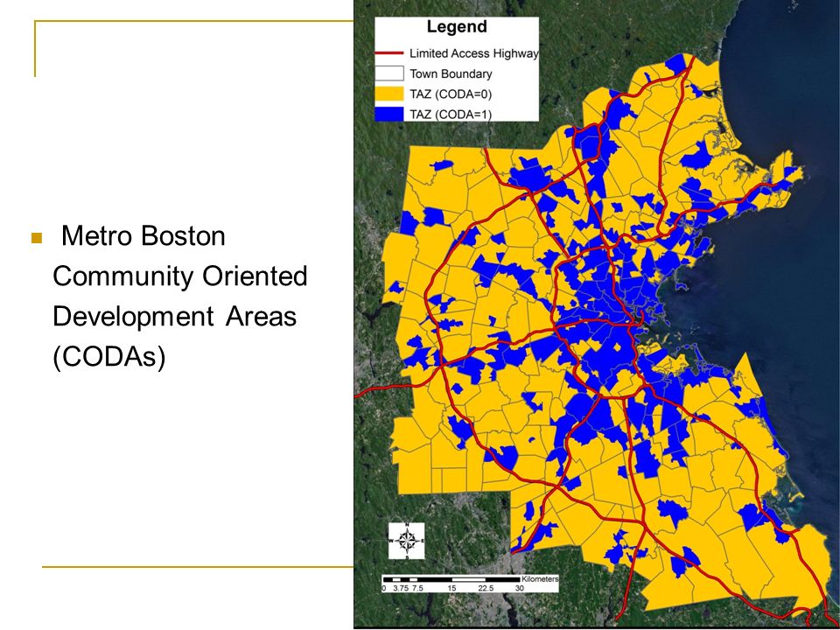The image size is (840, 630).
Task: Click the white Town Boundary legend box
Action: point(388,73)
